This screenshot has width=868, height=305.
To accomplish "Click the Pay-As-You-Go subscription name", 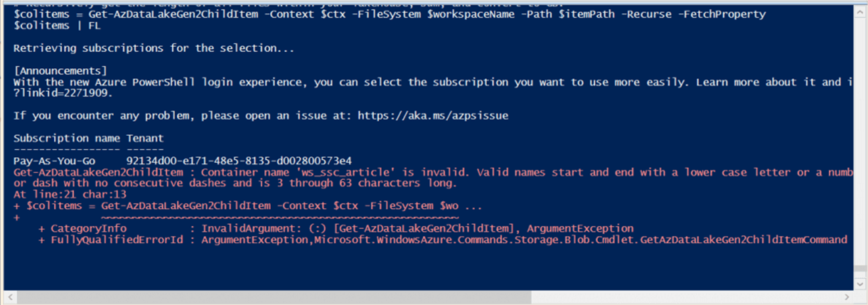I will click(x=54, y=161).
